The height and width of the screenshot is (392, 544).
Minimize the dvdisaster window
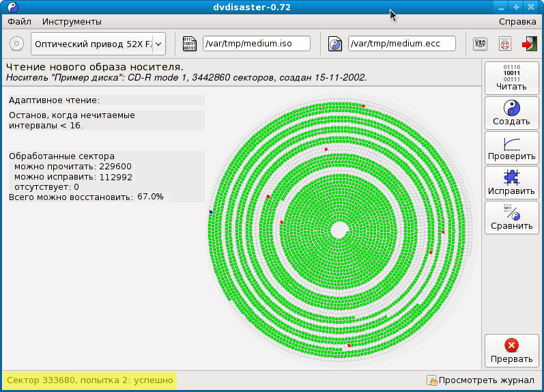click(501, 7)
